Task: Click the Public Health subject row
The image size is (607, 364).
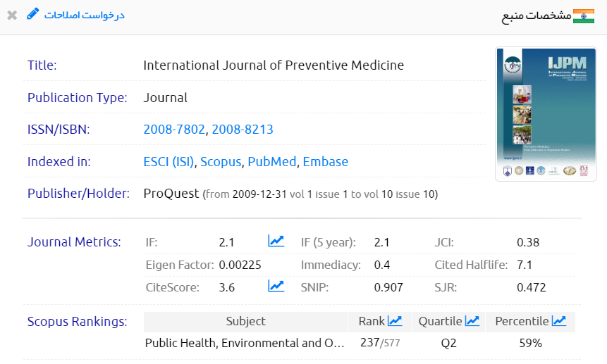Action: point(244,344)
